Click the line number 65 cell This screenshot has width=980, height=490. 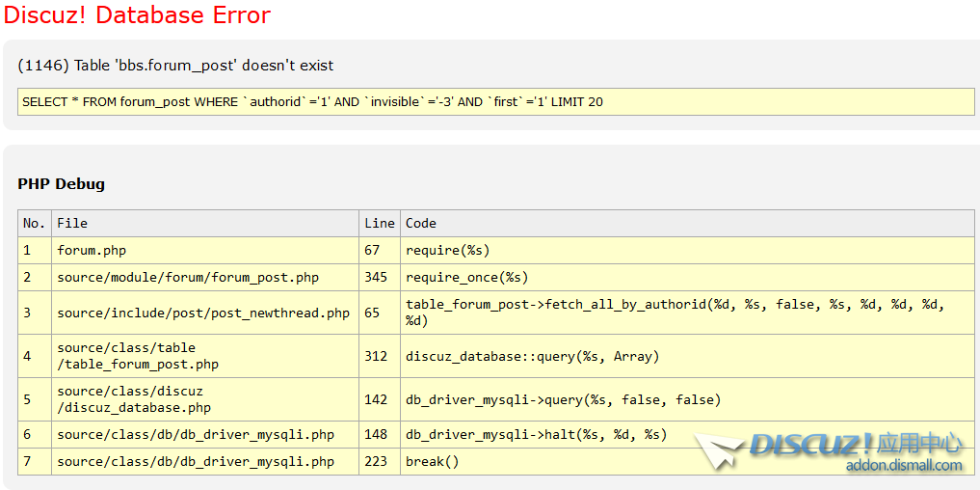[380, 313]
